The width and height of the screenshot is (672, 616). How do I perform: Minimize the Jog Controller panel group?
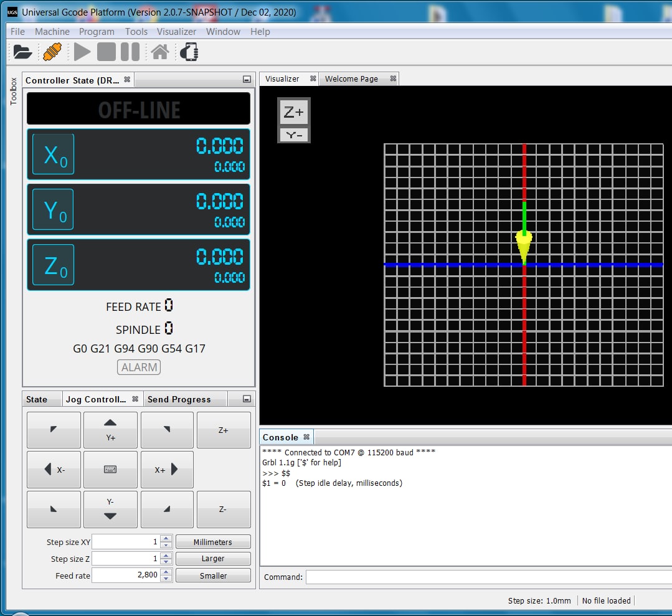(247, 399)
